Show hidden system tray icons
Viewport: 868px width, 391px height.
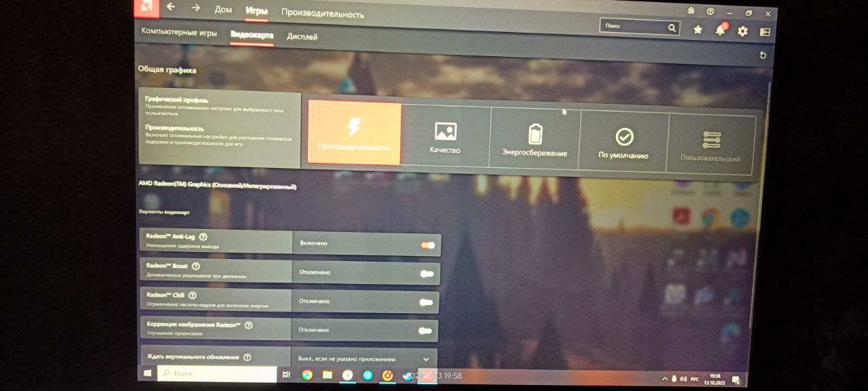[x=664, y=378]
